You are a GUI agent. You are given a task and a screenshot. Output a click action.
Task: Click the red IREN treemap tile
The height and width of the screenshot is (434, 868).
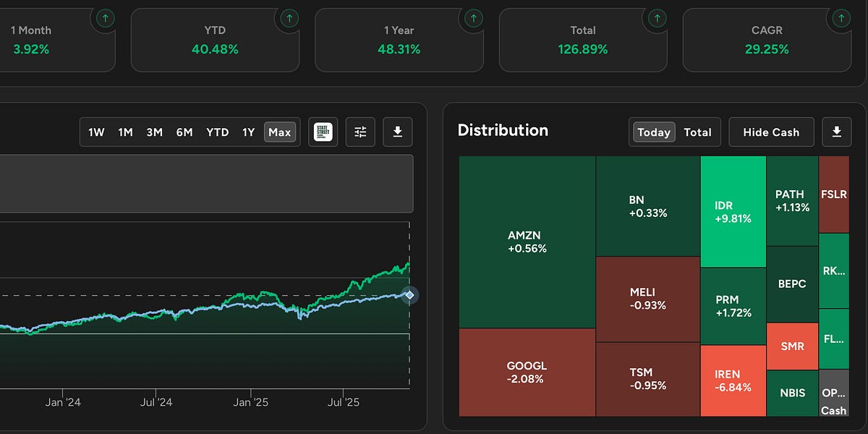pos(732,380)
